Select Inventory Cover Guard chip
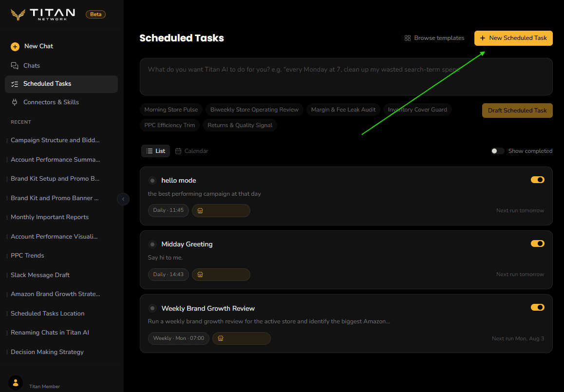Screen dimensions: 564x392 (417, 110)
